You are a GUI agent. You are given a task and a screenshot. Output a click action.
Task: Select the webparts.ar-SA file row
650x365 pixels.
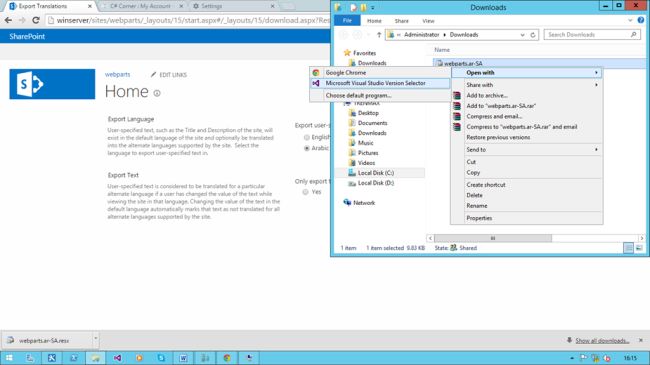pyautogui.click(x=539, y=63)
